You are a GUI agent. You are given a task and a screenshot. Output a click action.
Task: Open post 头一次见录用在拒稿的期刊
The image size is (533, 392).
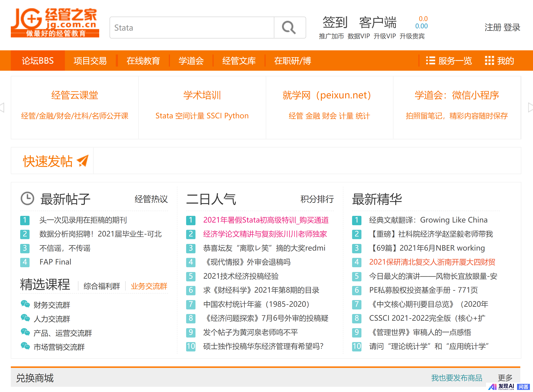click(x=83, y=220)
